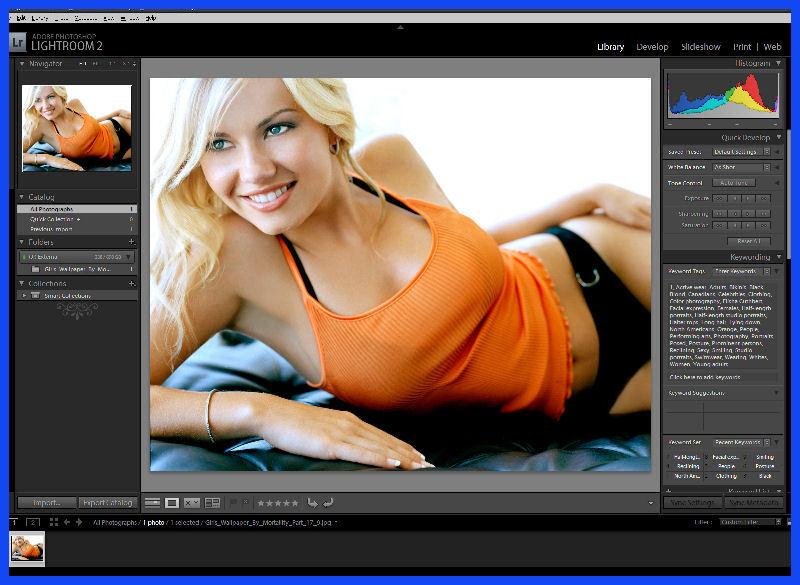Screen dimensions: 800x585
Task: Rotate the photo clockwise
Action: tap(330, 505)
